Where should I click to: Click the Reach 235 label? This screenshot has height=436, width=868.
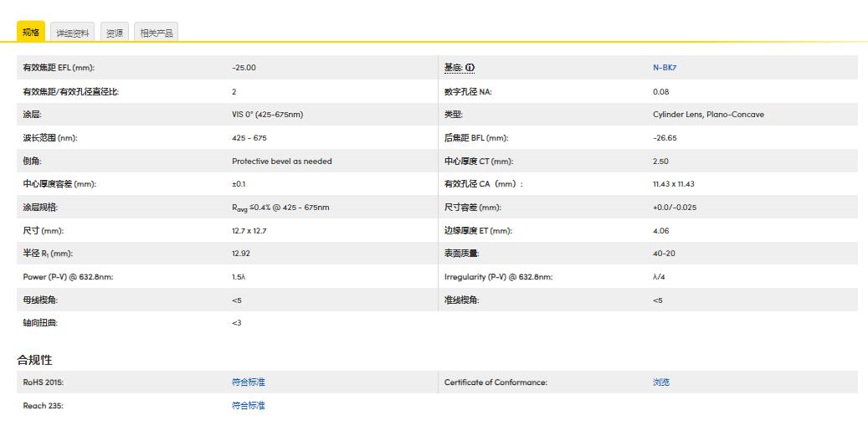coord(44,406)
